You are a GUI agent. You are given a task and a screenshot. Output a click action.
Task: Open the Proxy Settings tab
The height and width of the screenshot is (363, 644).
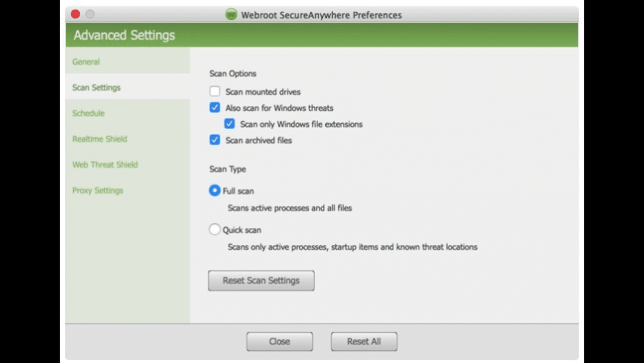click(x=127, y=190)
